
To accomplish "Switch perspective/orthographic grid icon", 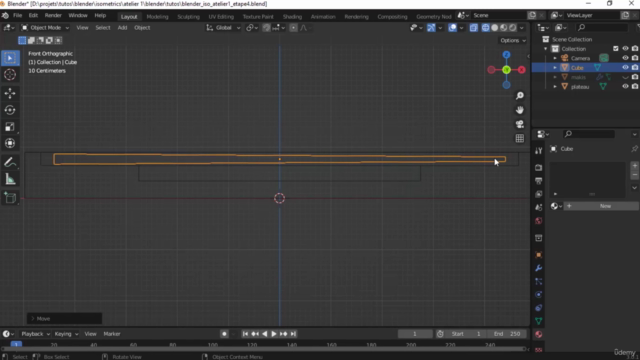I will coord(520,138).
